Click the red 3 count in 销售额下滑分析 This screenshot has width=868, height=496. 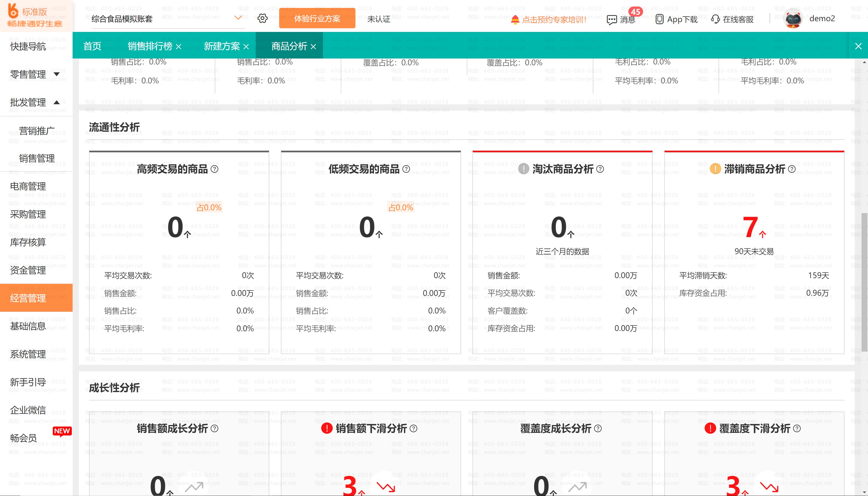coord(350,486)
